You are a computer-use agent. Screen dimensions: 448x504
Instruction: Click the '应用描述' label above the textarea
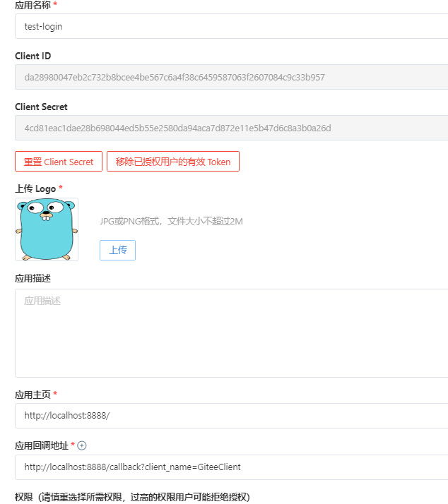[33, 278]
